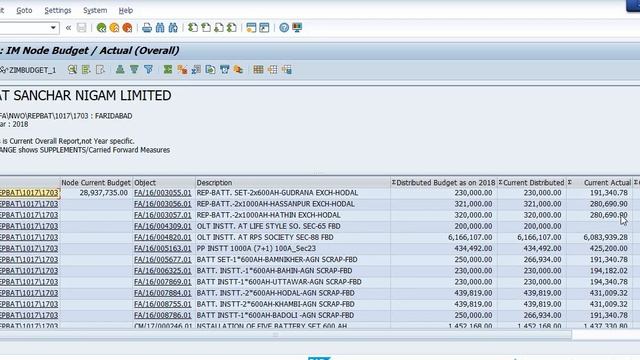Open the Help menu
Viewport: 640px width, 360px height.
[x=125, y=10]
